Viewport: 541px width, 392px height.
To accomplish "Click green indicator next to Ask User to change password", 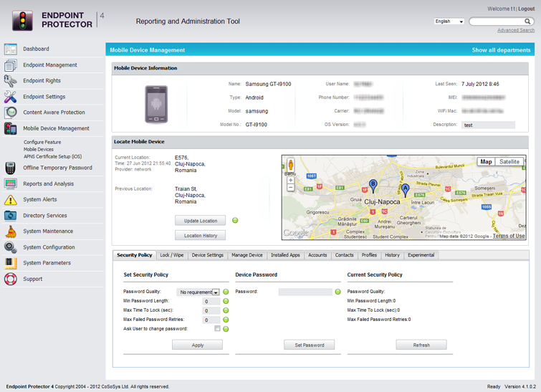I will coord(226,329).
